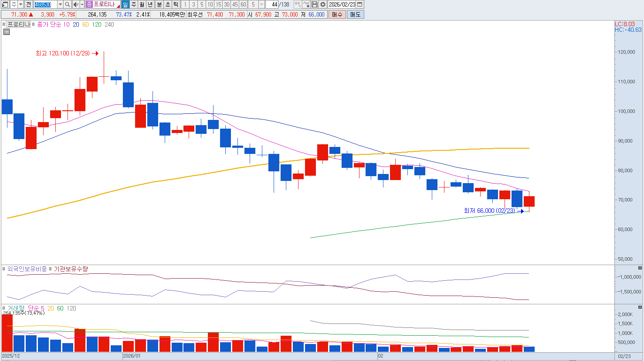Switch chart to 분 (minute) period
This screenshot has width=644, height=361.
159,4
